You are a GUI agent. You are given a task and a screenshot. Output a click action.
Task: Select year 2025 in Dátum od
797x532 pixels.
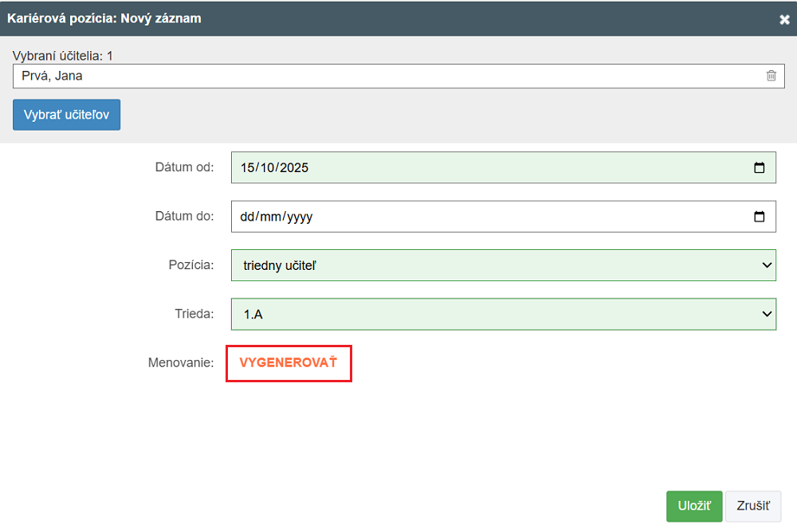pyautogui.click(x=293, y=168)
